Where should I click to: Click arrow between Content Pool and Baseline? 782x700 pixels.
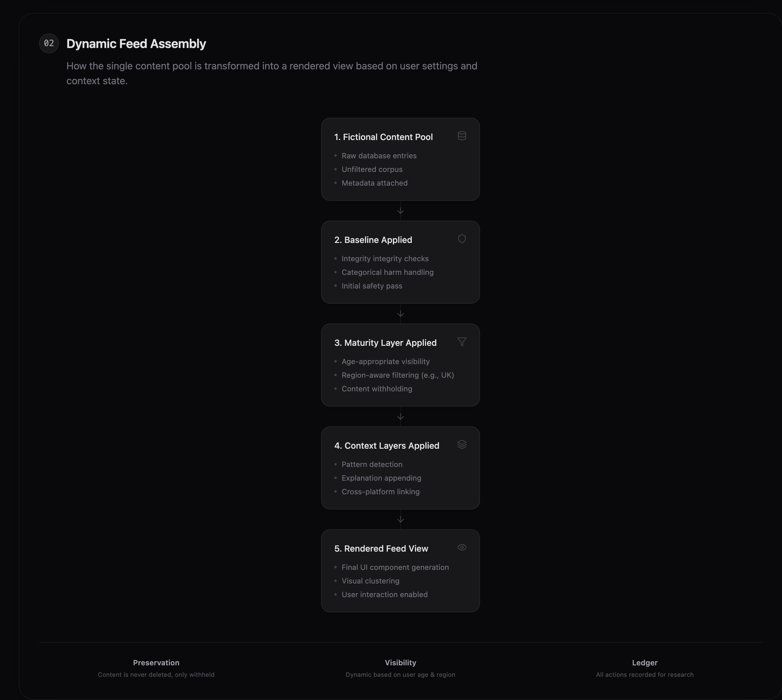pos(400,211)
